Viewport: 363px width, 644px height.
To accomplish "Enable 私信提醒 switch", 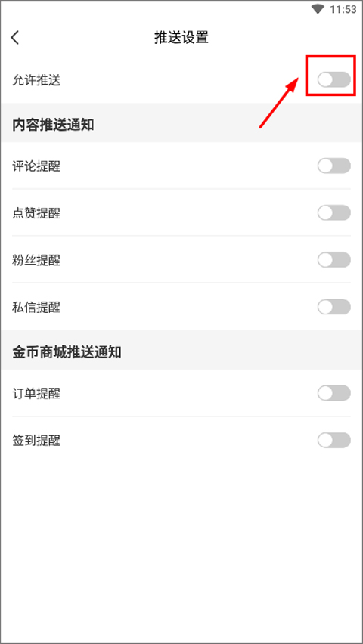I will coord(334,306).
